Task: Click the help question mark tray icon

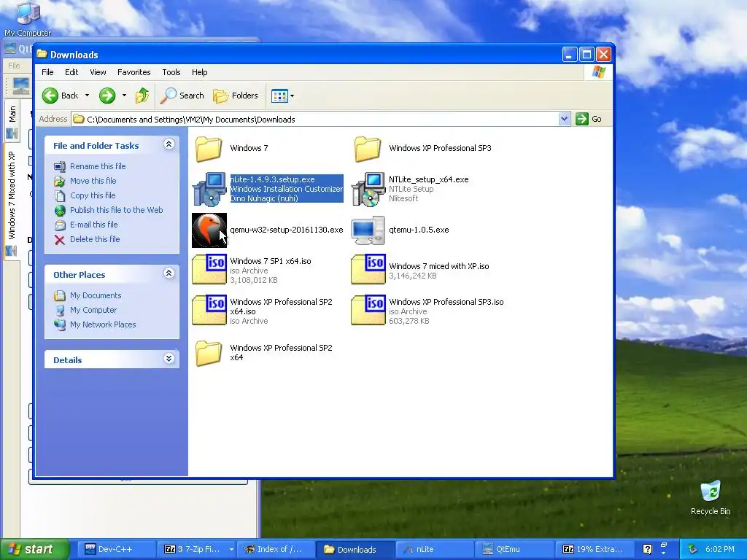Action: pyautogui.click(x=647, y=550)
